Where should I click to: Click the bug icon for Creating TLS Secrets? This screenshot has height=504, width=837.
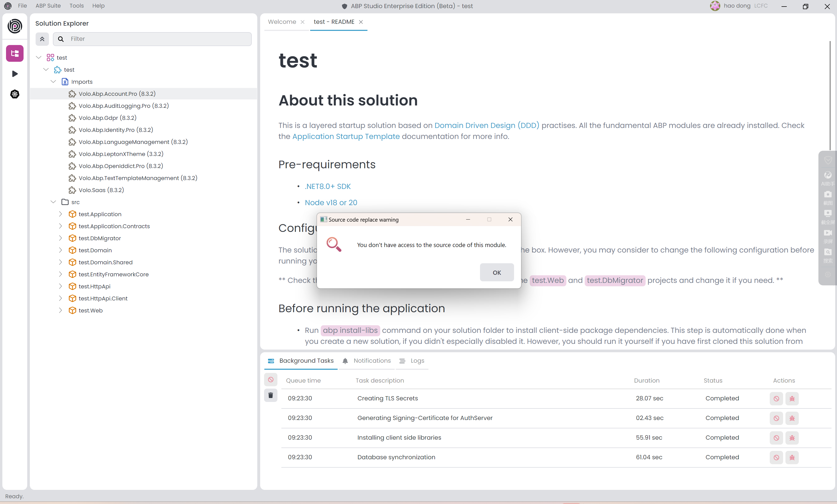tap(792, 398)
